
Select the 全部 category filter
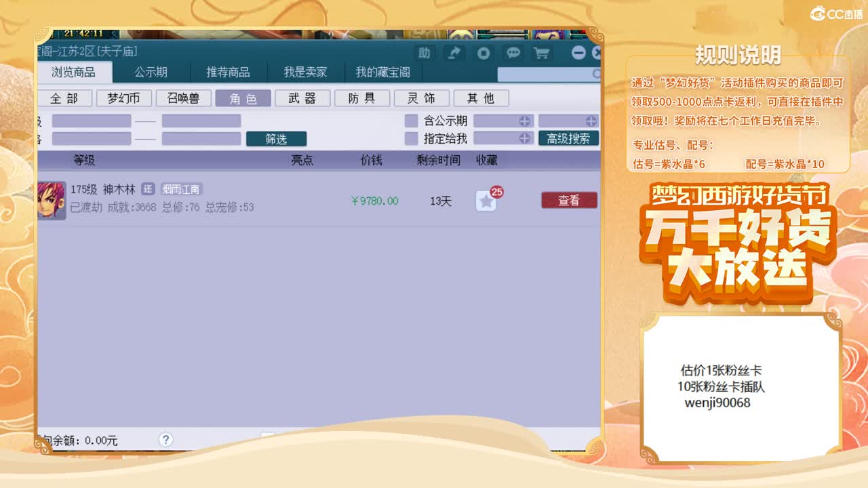pyautogui.click(x=64, y=98)
